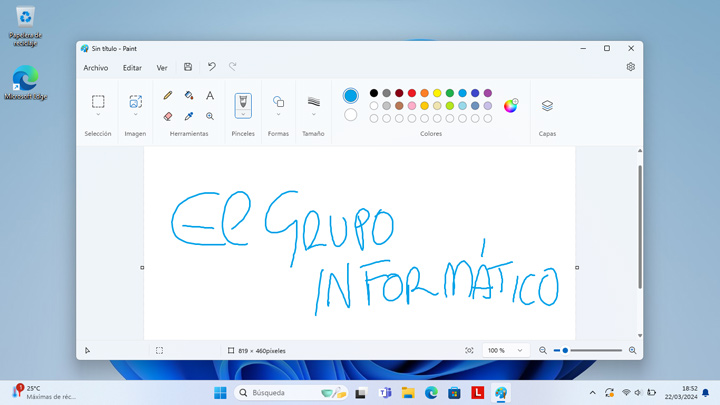
Task: Open Microsoft Edge desktop shortcut
Action: coord(25,83)
